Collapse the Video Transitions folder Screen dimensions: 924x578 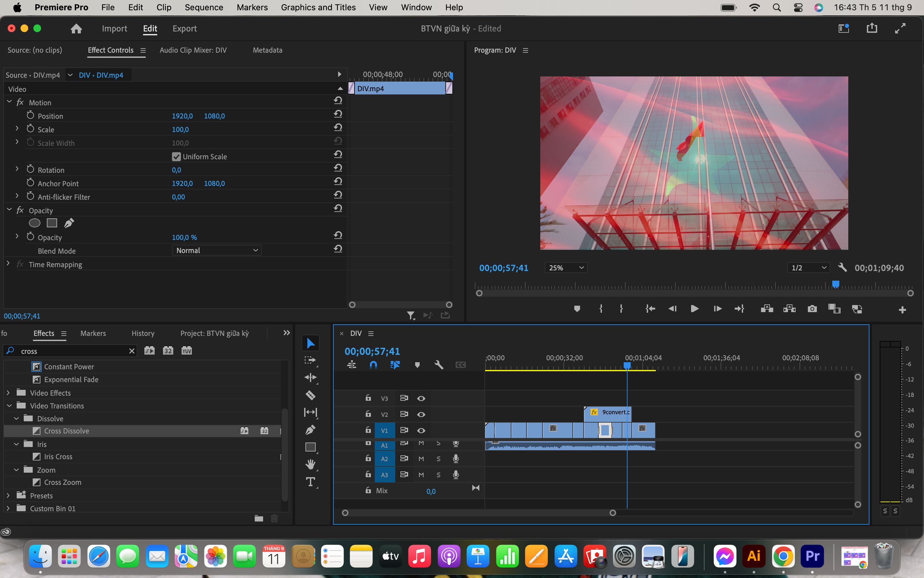pyautogui.click(x=9, y=406)
